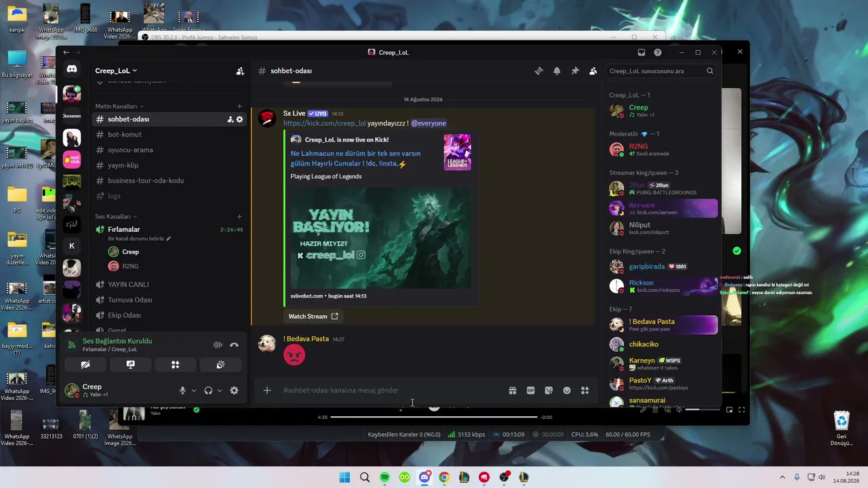Open Google Chrome from taskbar
The height and width of the screenshot is (488, 868).
click(444, 477)
